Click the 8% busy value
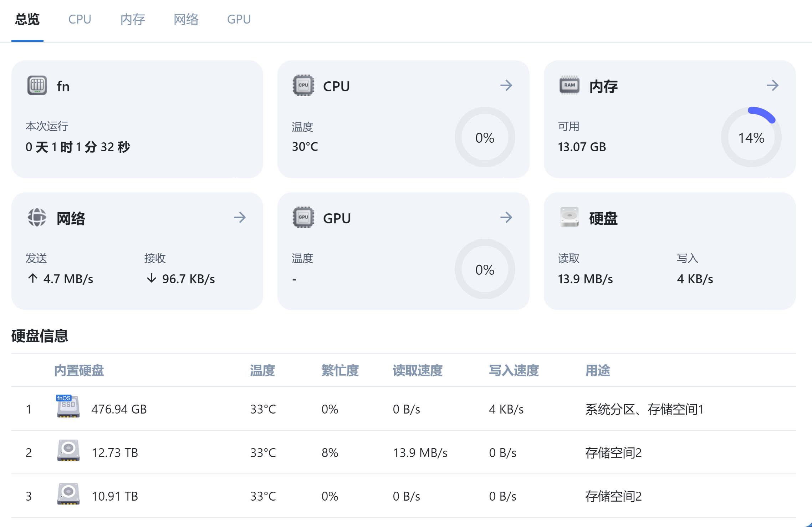 pos(330,453)
